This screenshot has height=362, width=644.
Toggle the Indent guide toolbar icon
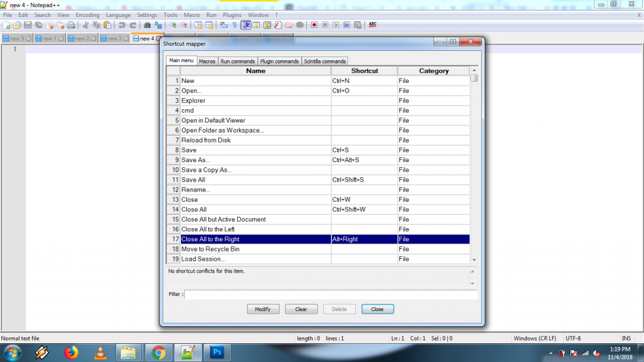(x=246, y=25)
